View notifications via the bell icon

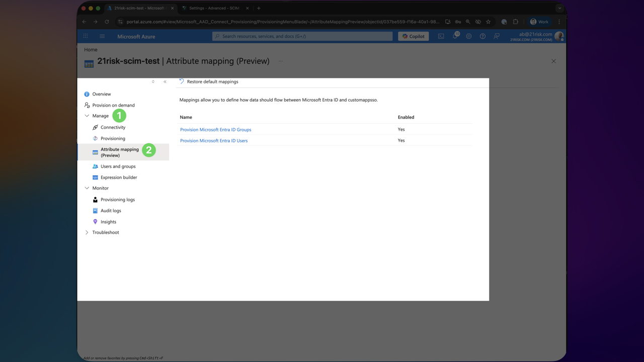454,36
